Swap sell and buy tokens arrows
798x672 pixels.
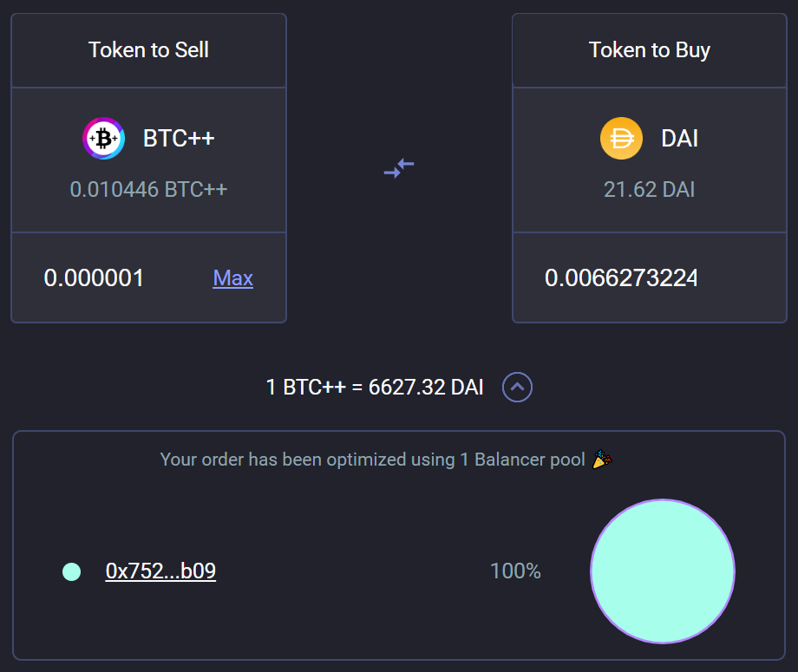[x=399, y=167]
